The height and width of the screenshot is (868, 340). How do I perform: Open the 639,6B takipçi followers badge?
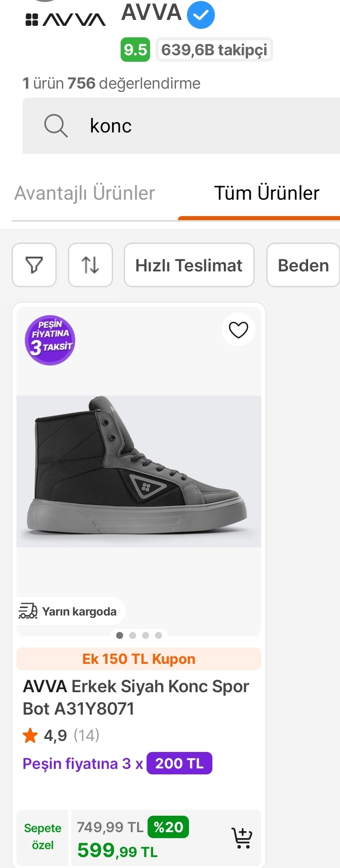click(214, 50)
